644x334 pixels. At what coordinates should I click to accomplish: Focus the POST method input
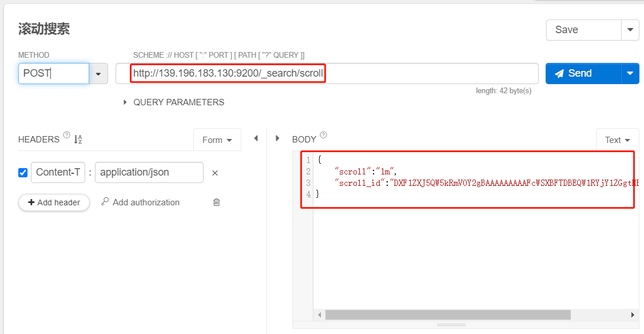[54, 74]
